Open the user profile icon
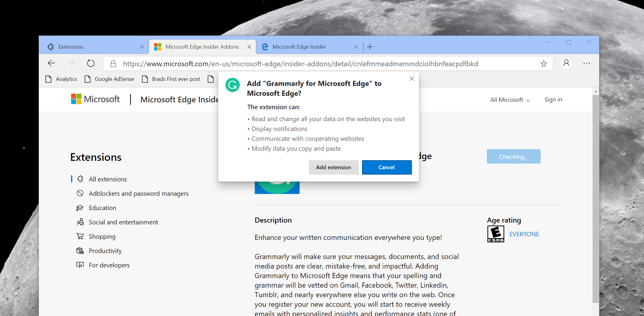 566,63
